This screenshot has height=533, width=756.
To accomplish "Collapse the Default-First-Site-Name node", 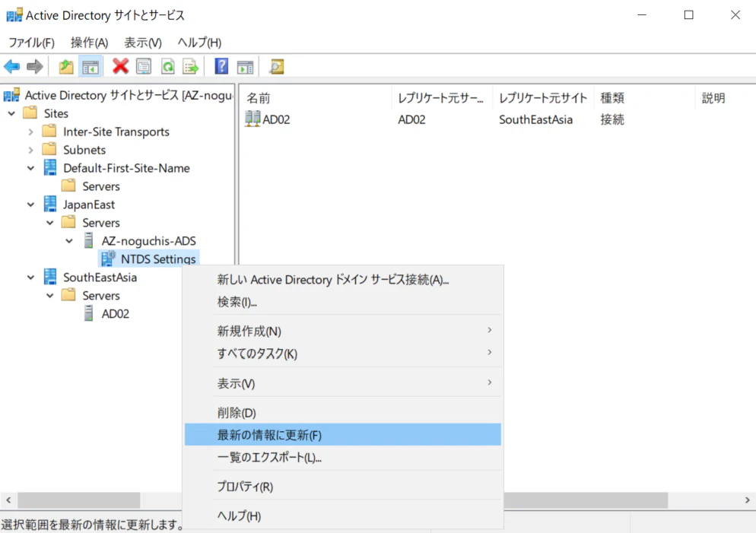I will 31,168.
